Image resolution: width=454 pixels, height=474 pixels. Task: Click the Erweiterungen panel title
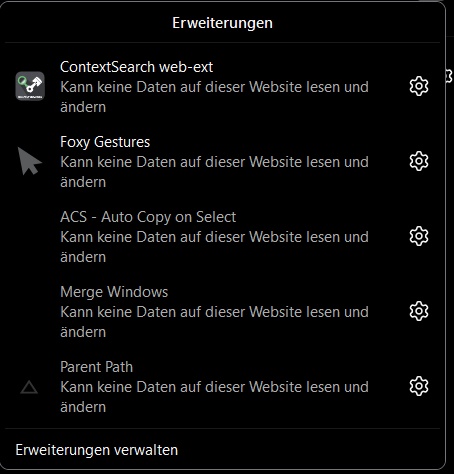(222, 23)
